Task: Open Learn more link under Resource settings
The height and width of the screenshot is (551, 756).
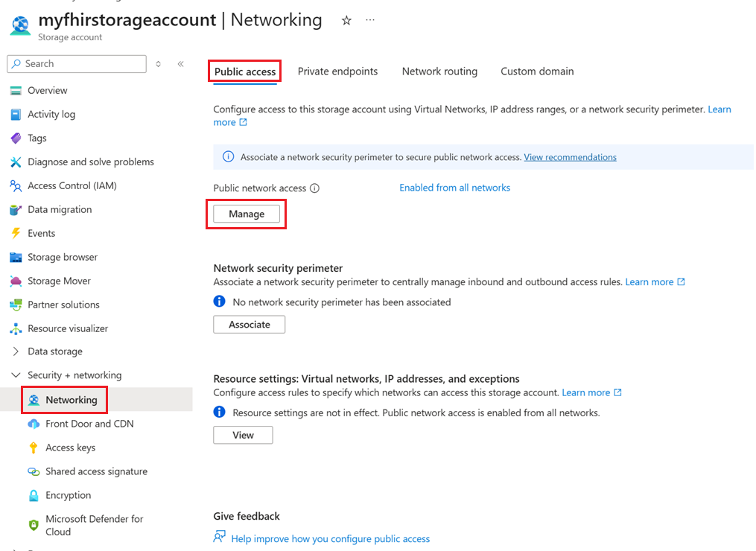Action: point(591,392)
